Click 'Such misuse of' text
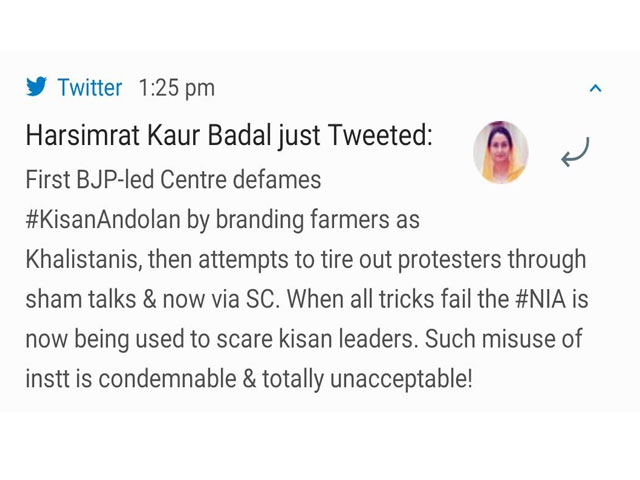This screenshot has height=480, width=640. coord(503,339)
